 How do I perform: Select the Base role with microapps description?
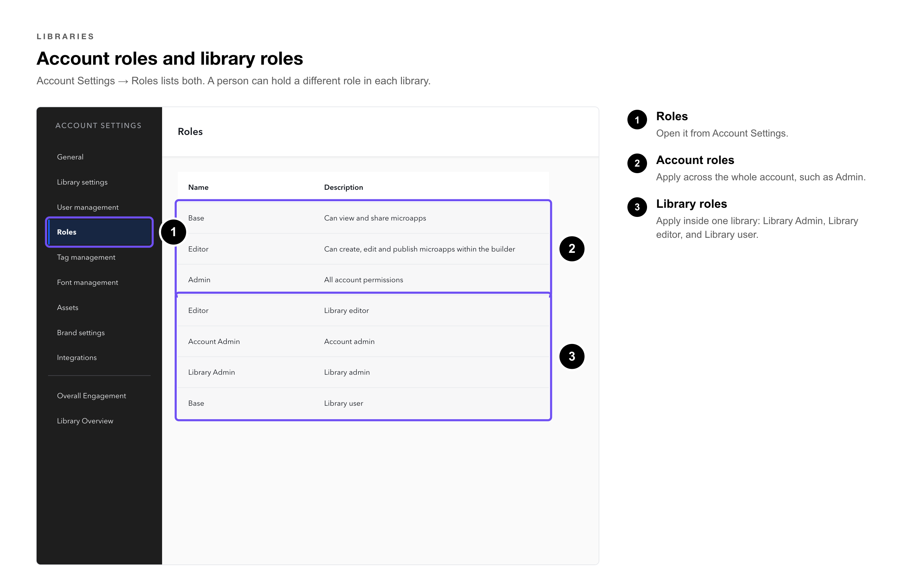(363, 218)
